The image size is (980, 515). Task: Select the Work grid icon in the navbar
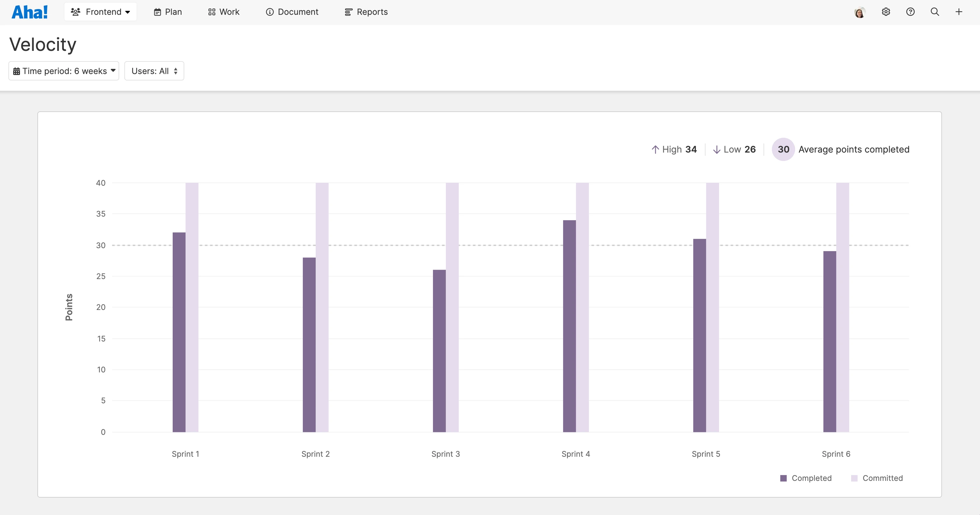pyautogui.click(x=212, y=12)
